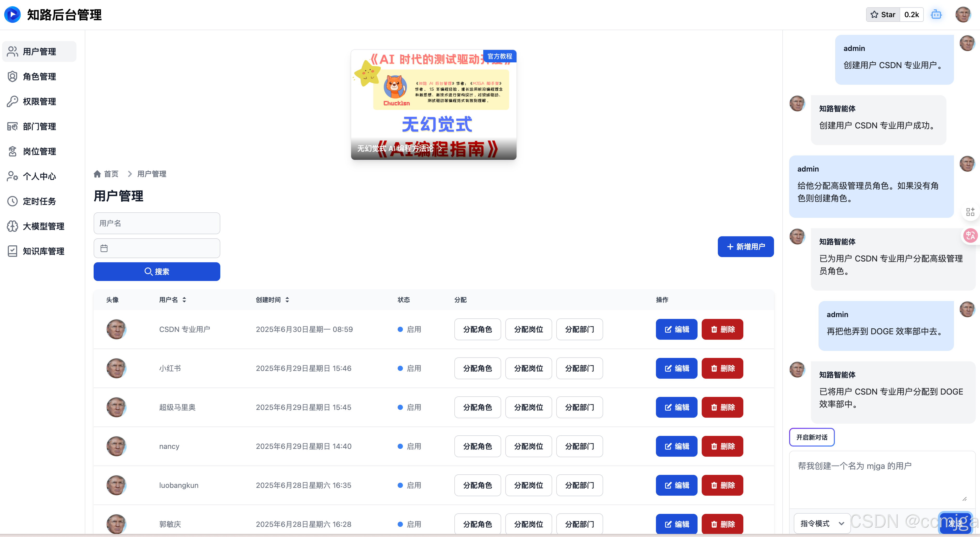This screenshot has width=980, height=537.
Task: Click 分配岗位 for CSDN 专业用户
Action: tap(528, 329)
